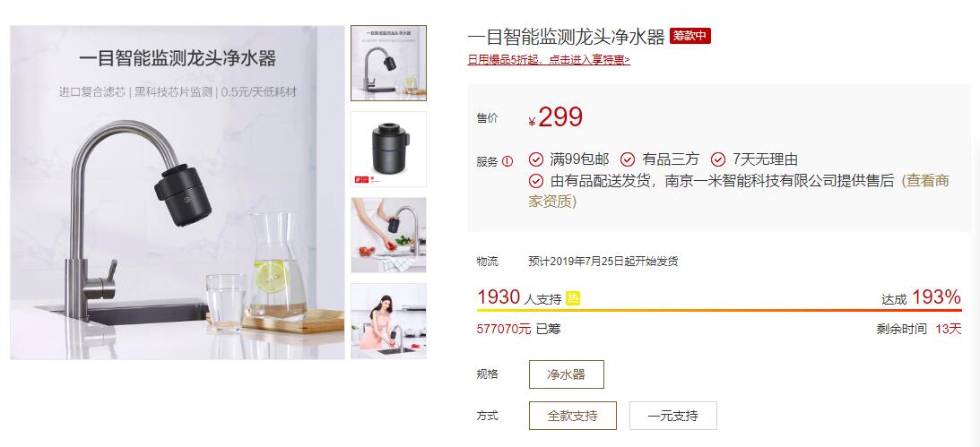Viewport: 980px width, 447px height.
Task: Choose the 全款支持 payment option
Action: pyautogui.click(x=573, y=416)
